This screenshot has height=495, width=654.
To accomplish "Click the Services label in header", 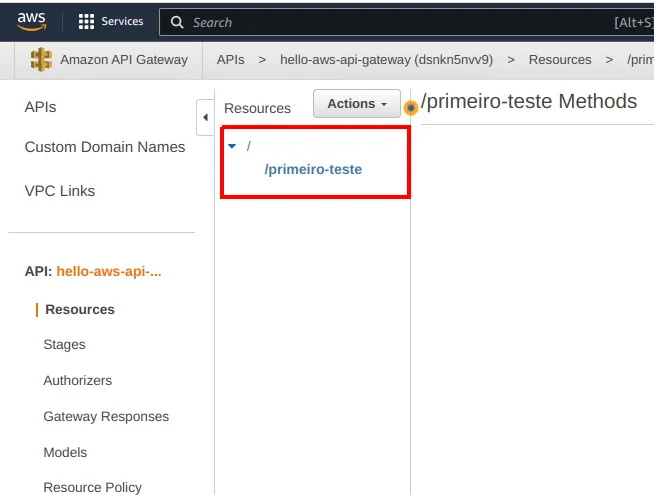I will tap(122, 21).
